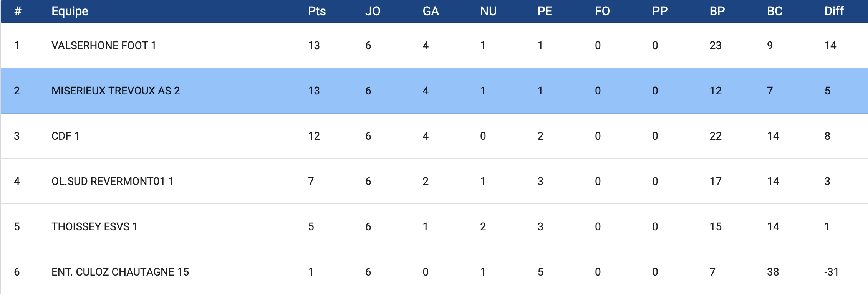Click the OL.SUD REVERMONT01 1 team name
Image resolution: width=868 pixels, height=294 pixels.
pyautogui.click(x=112, y=182)
